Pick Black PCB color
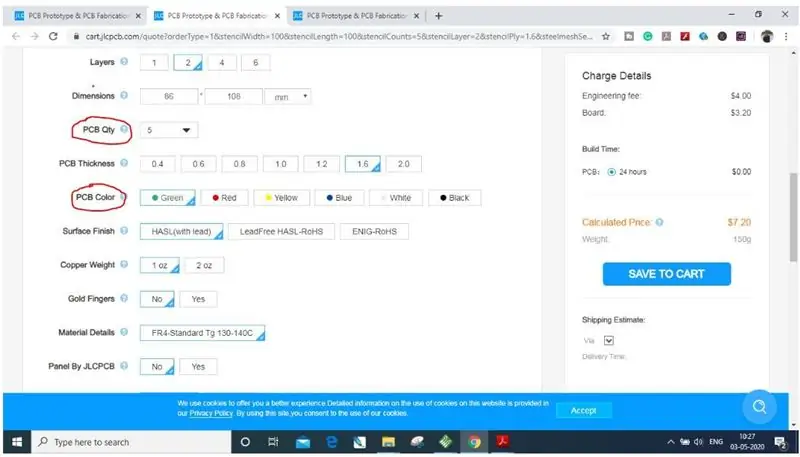 pos(455,198)
